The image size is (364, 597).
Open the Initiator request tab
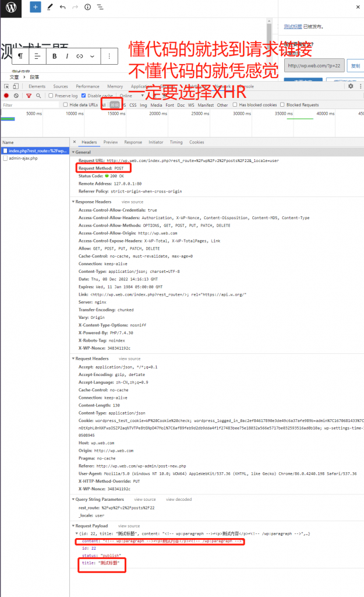156,142
